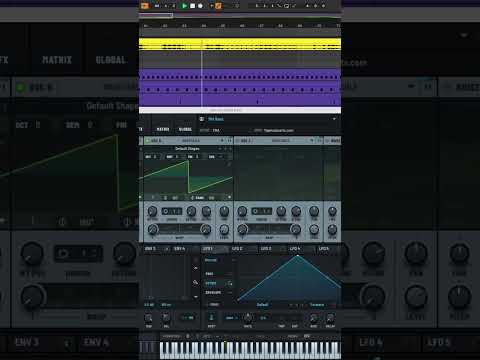
Task: Click the OSC B unison voices field
Action: click(x=262, y=211)
